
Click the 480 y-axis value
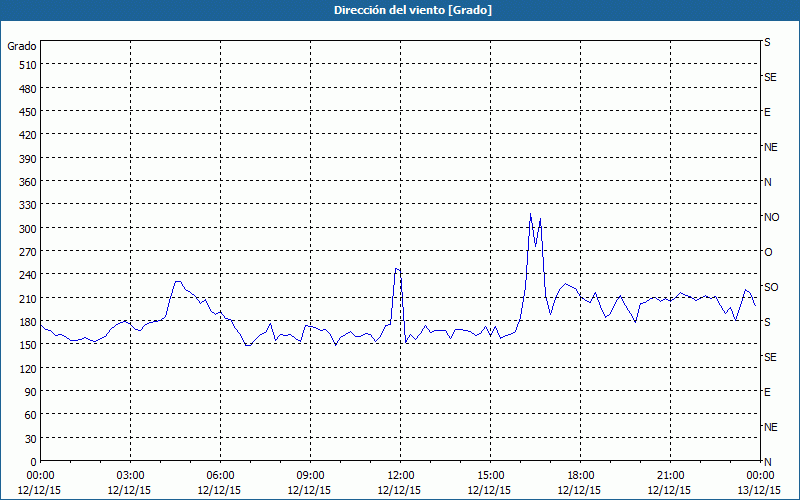tap(28, 89)
